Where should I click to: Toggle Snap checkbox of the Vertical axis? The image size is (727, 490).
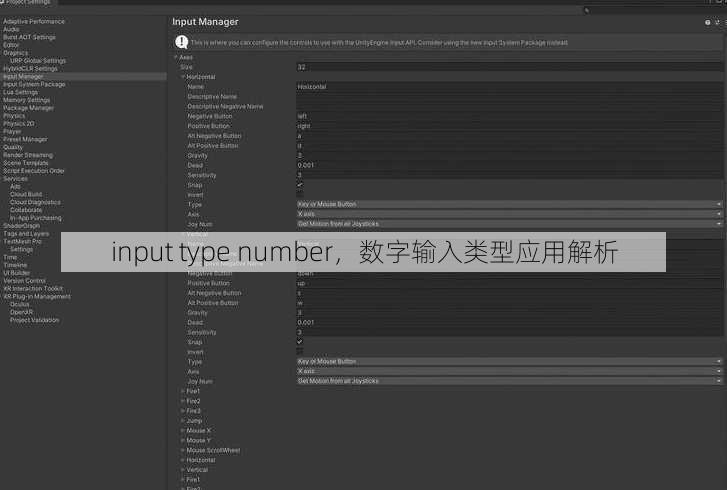pos(300,342)
